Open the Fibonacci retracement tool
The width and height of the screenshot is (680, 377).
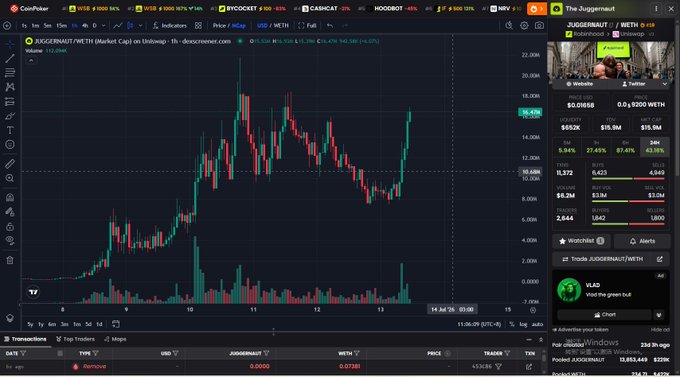pyautogui.click(x=10, y=73)
